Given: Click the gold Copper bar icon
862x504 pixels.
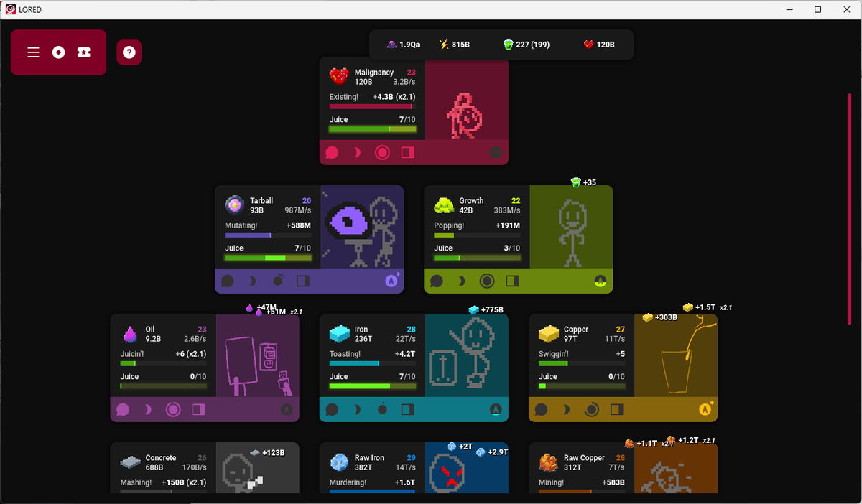Looking at the screenshot, I should (x=548, y=334).
